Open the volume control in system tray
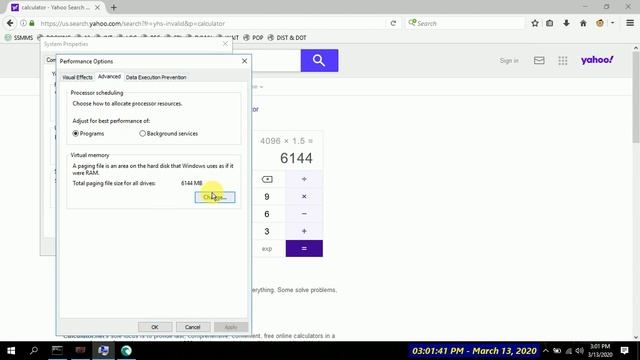640x360 pixels. pos(579,351)
